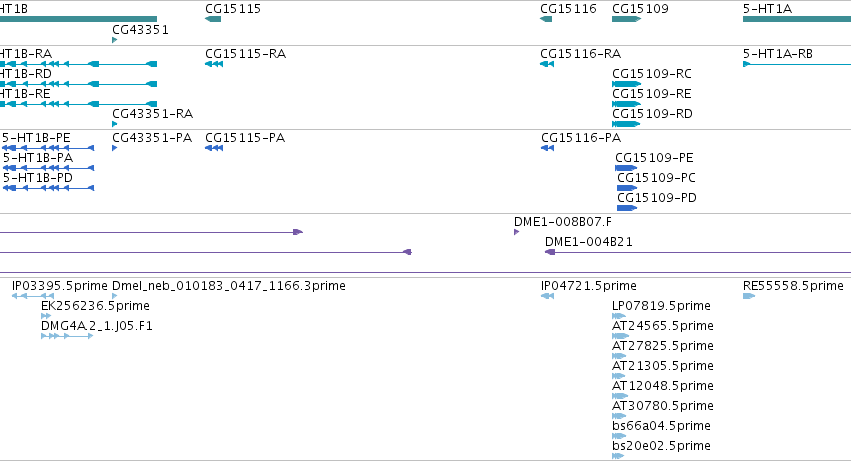The height and width of the screenshot is (461, 851).
Task: Click the DME1-008B07.F small arrow glyph
Action: tap(516, 232)
